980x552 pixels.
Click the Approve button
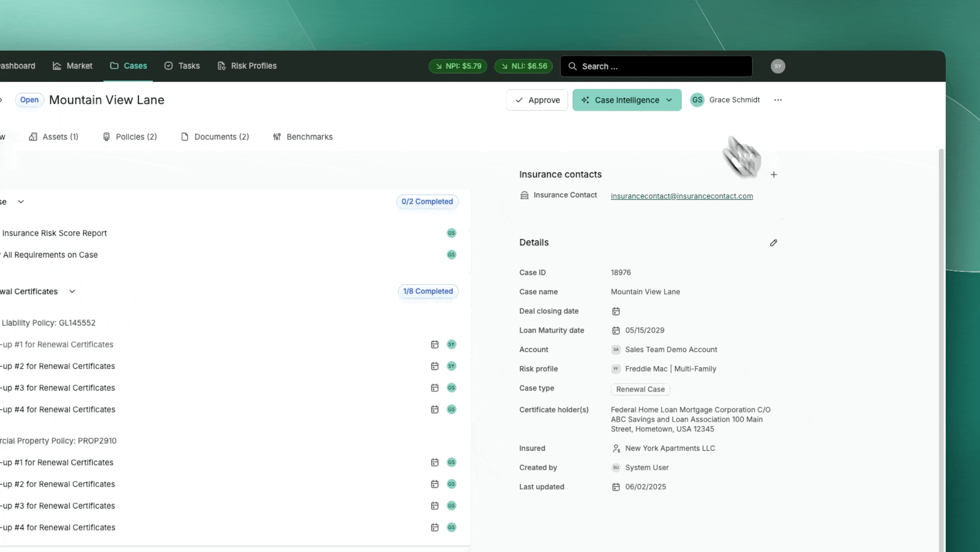(537, 100)
